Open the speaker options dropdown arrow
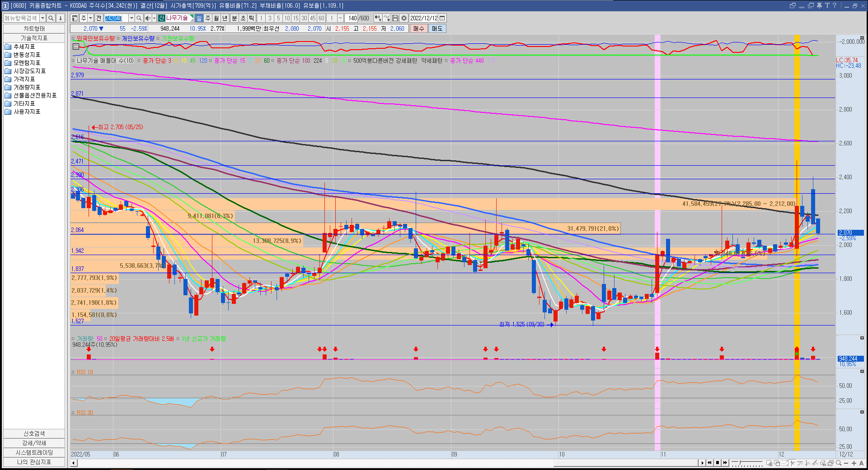Image resolution: width=868 pixels, height=470 pixels. click(x=154, y=18)
